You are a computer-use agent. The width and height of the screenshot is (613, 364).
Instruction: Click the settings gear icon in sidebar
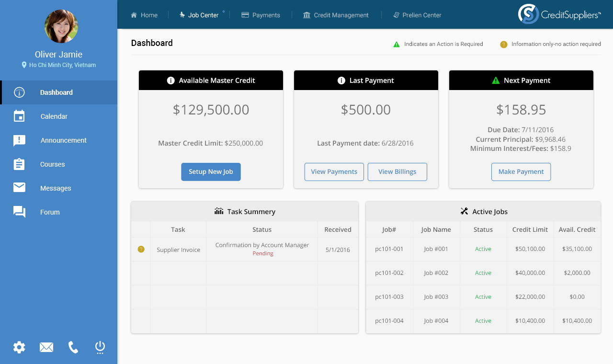click(x=19, y=347)
